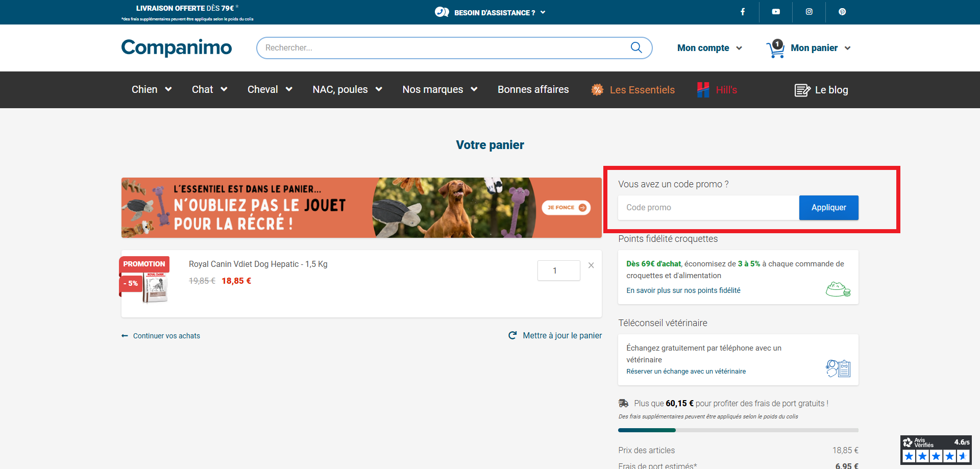This screenshot has width=980, height=469.
Task: Click Mettre à jour le panier
Action: [x=562, y=335]
